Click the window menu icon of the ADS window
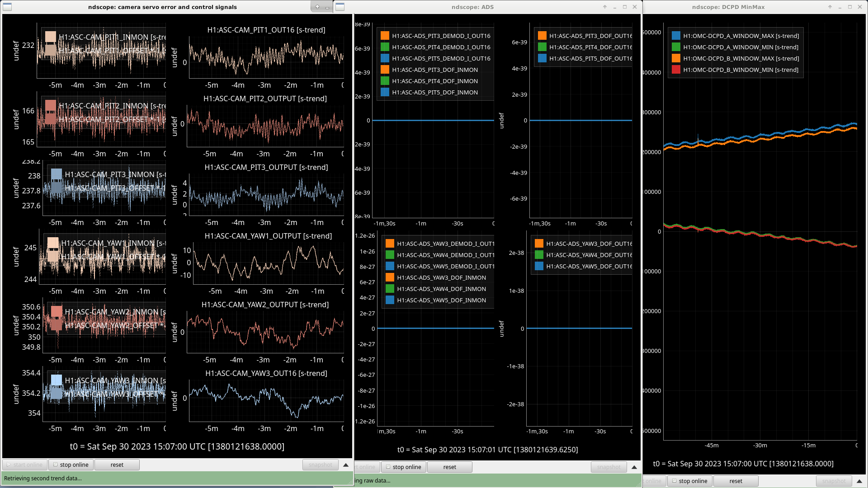Image resolution: width=868 pixels, height=488 pixels. [x=340, y=7]
